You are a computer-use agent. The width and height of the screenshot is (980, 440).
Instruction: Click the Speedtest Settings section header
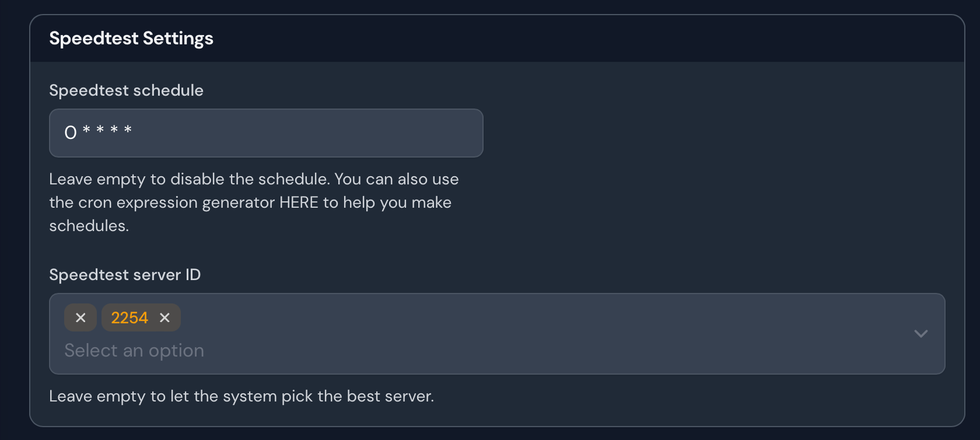coord(131,39)
